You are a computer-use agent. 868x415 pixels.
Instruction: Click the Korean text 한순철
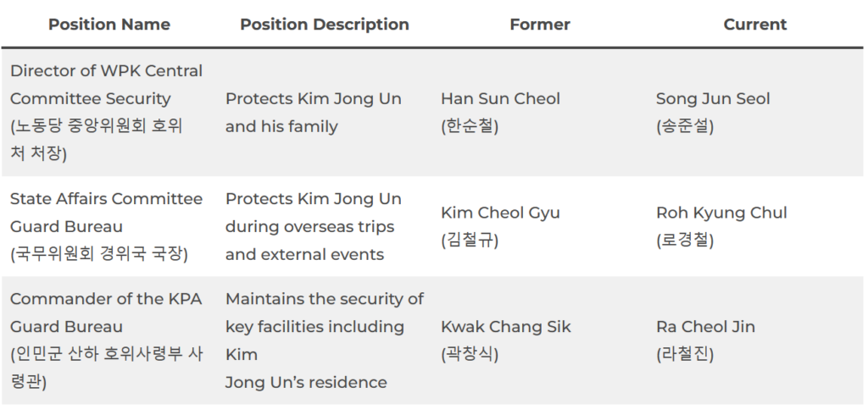click(x=470, y=127)
